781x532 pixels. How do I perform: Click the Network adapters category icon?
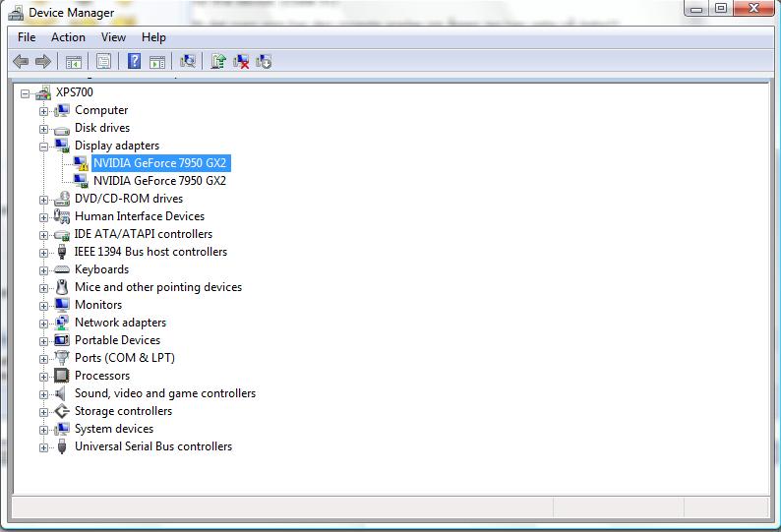62,323
